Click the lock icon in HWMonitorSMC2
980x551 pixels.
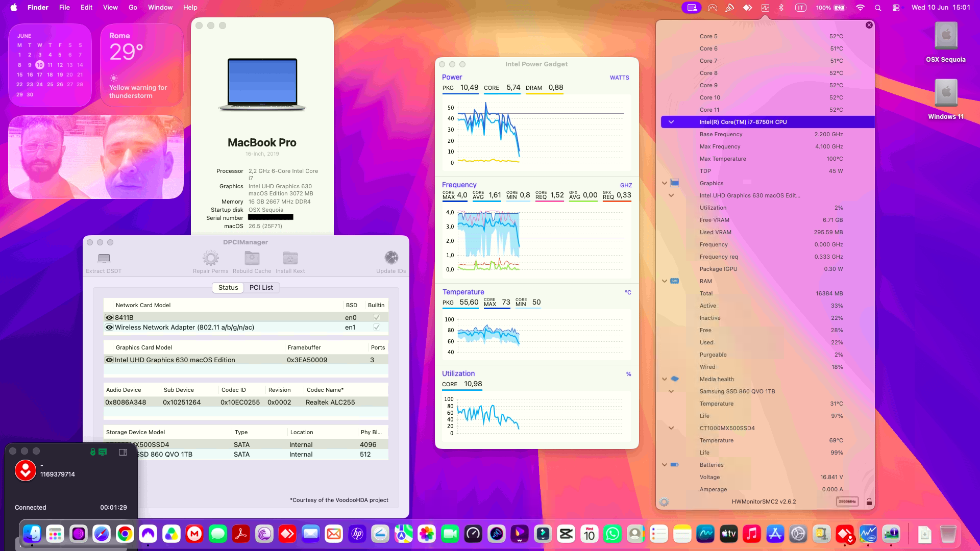click(869, 502)
